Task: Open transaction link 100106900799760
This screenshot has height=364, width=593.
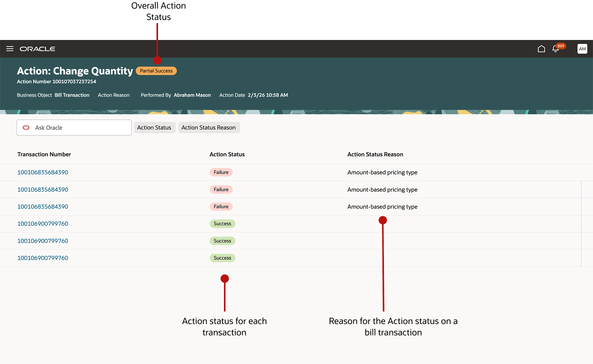Action: [42, 223]
